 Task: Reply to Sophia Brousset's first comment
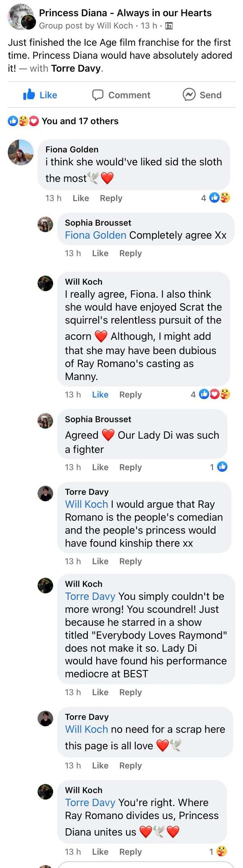click(x=130, y=253)
